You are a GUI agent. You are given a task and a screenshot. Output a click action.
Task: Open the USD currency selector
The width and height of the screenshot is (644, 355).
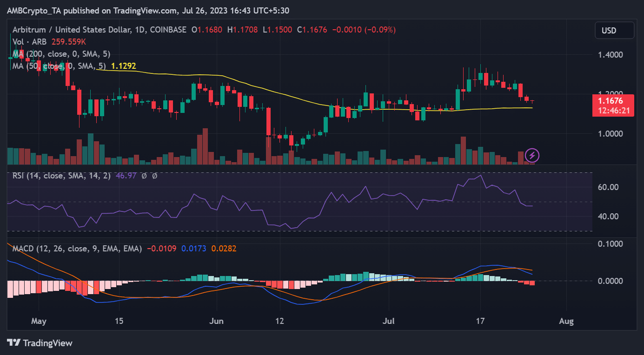(x=614, y=31)
